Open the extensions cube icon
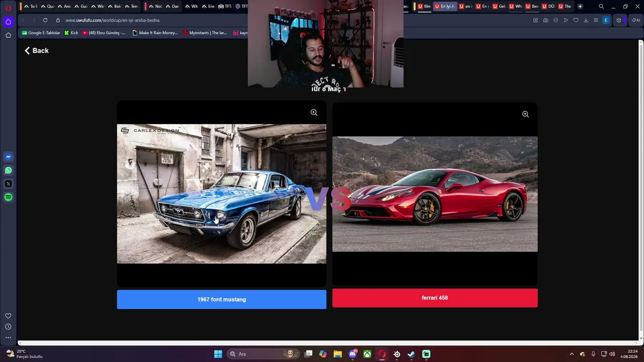This screenshot has height=362, width=644. click(619, 20)
